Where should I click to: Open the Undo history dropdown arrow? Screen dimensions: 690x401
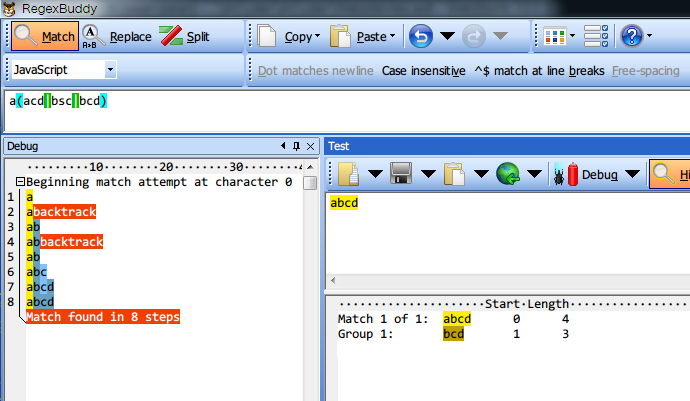point(448,36)
